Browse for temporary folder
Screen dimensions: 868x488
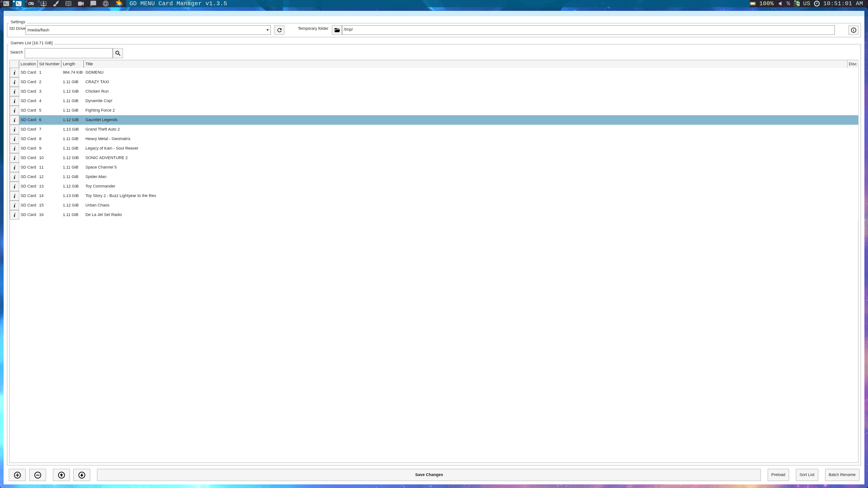coord(337,30)
